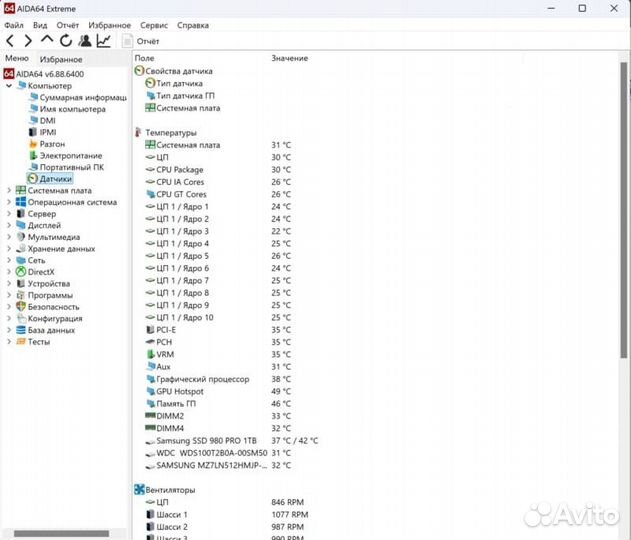Image resolution: width=631 pixels, height=540 pixels.
Task: Open the Справка menu
Action: click(193, 25)
